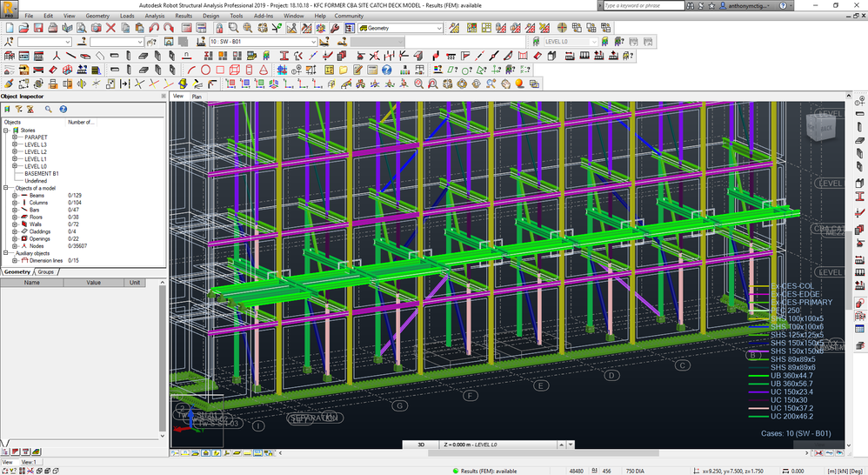868x475 pixels.
Task: Click the orange render sphere icon
Action: click(519, 84)
